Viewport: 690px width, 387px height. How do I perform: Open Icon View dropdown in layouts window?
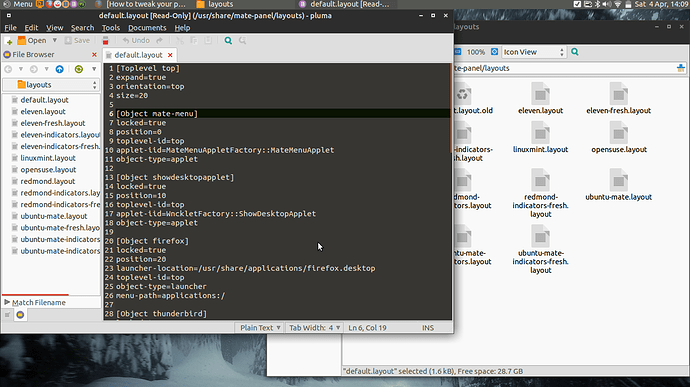[533, 52]
